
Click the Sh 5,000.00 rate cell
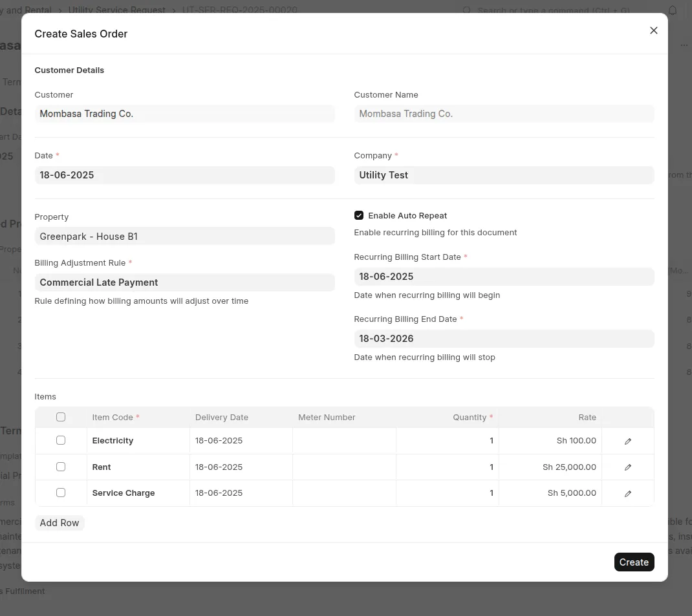tap(550, 493)
